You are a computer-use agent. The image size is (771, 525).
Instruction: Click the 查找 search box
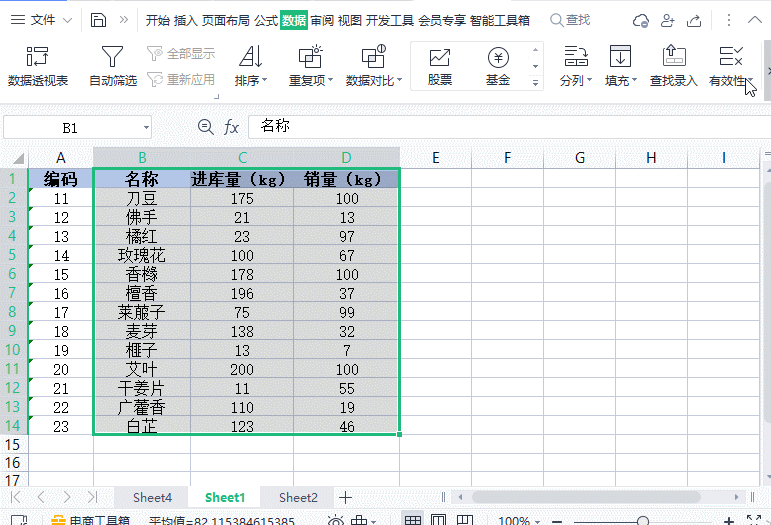(x=577, y=20)
